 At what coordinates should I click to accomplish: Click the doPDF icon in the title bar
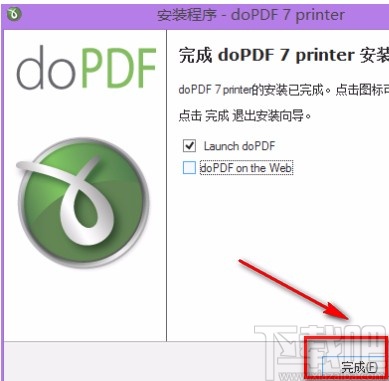pyautogui.click(x=14, y=13)
